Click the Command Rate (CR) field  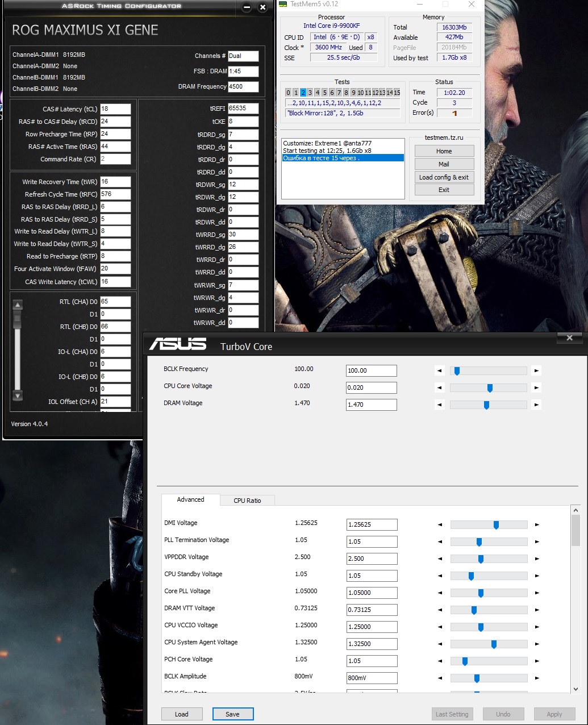click(x=115, y=159)
